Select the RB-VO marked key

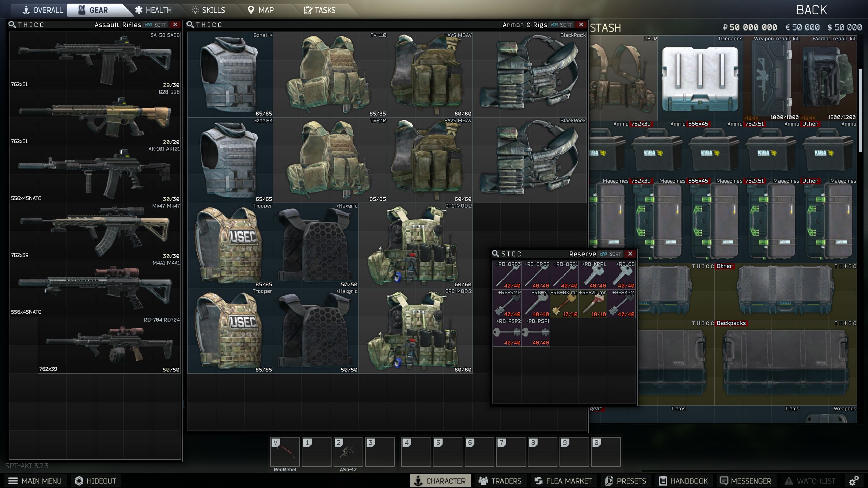click(x=592, y=303)
